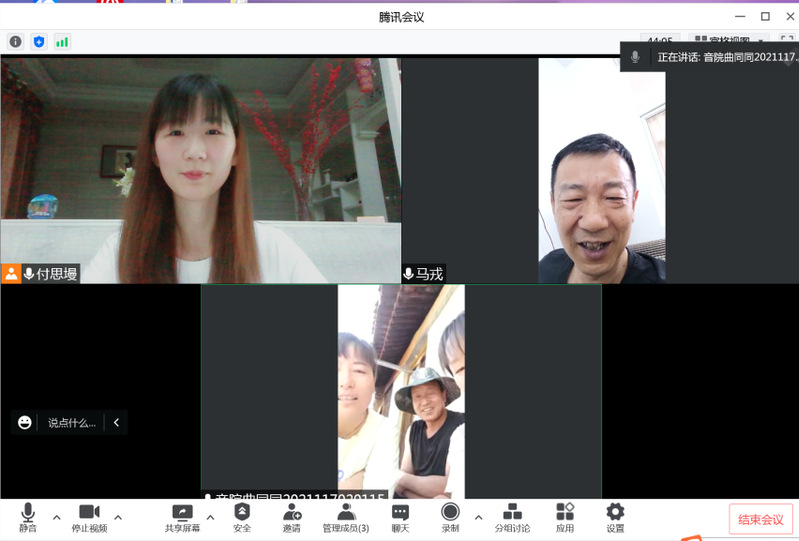Click the 正在讲话 speaking indicator microphone
Image resolution: width=799 pixels, height=541 pixels.
pos(635,57)
